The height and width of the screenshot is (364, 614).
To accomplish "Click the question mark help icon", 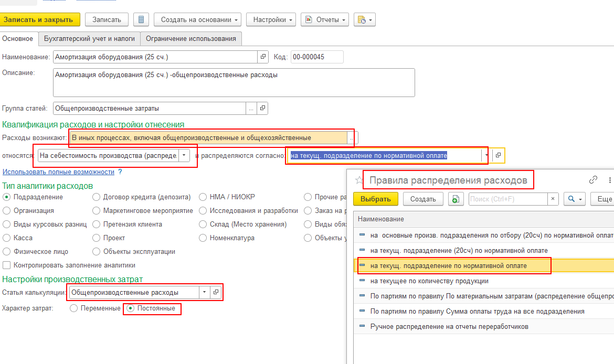I will tap(120, 172).
